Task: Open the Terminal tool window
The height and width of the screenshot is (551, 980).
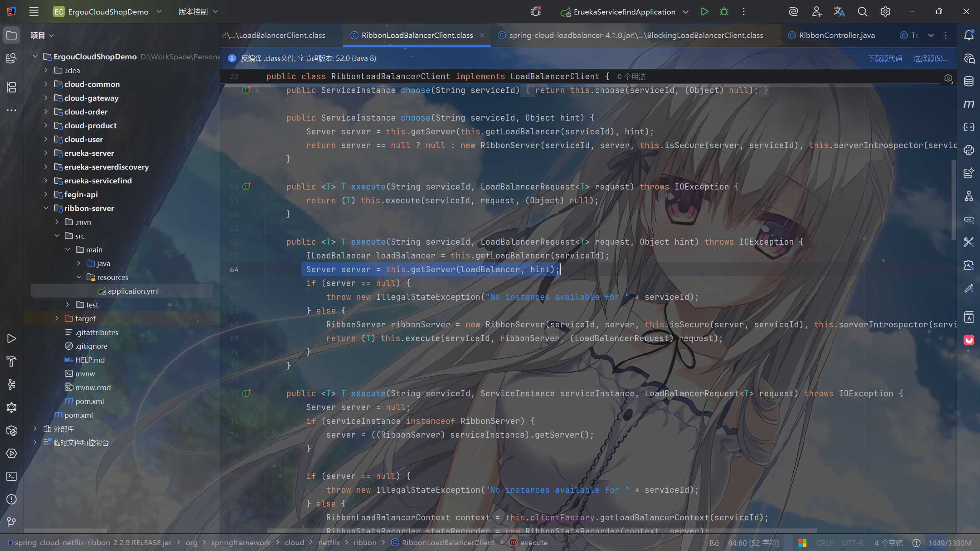Action: click(x=11, y=476)
